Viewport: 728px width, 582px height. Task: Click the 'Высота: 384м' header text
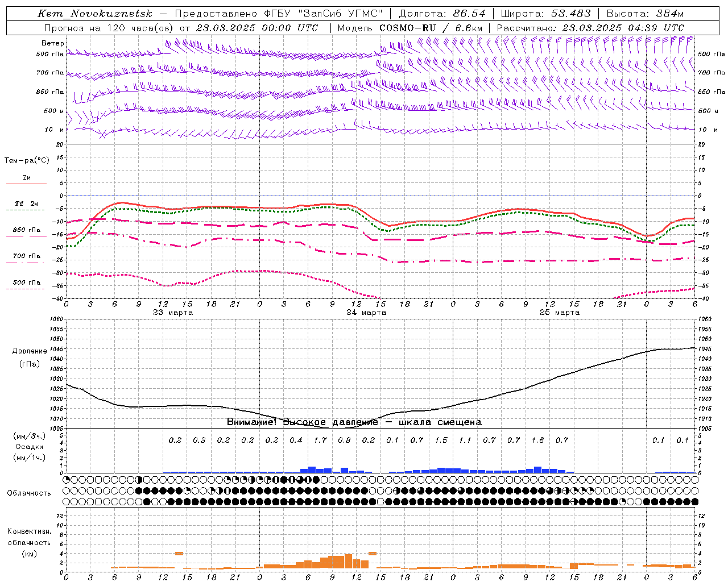(645, 14)
